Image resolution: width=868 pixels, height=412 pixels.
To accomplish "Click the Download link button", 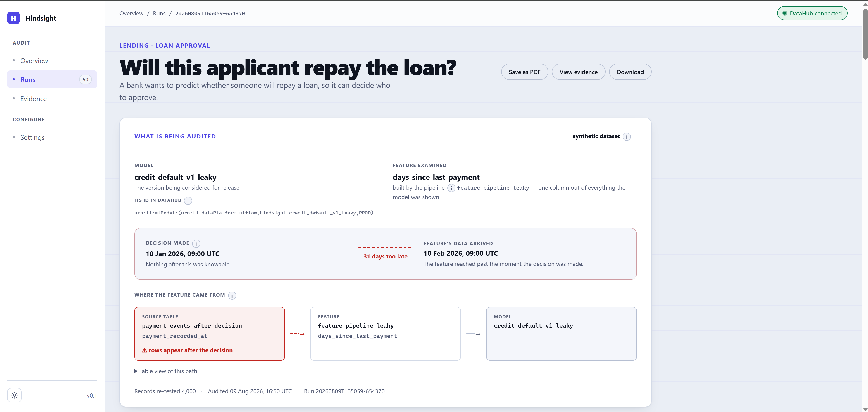I will (630, 72).
